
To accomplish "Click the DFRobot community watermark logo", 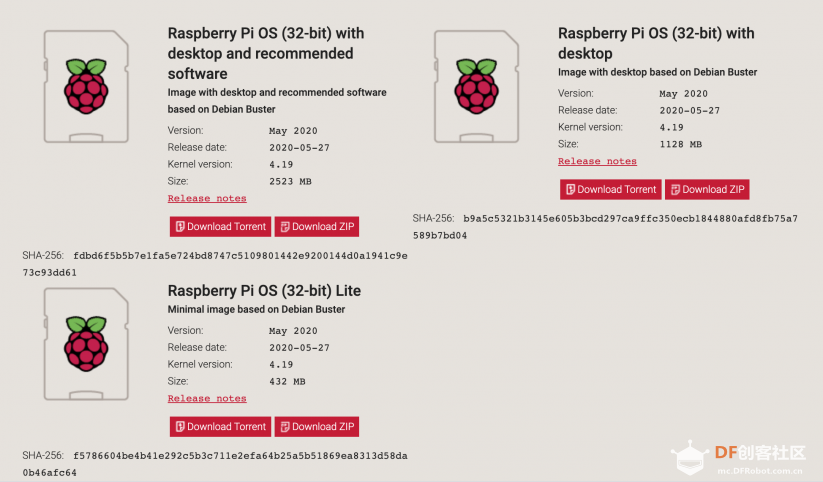I will point(738,458).
